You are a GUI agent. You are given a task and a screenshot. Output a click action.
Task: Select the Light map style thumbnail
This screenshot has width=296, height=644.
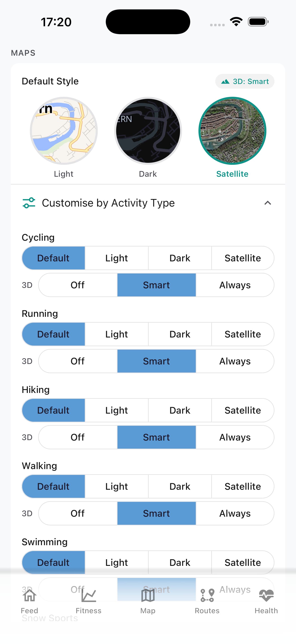(64, 131)
